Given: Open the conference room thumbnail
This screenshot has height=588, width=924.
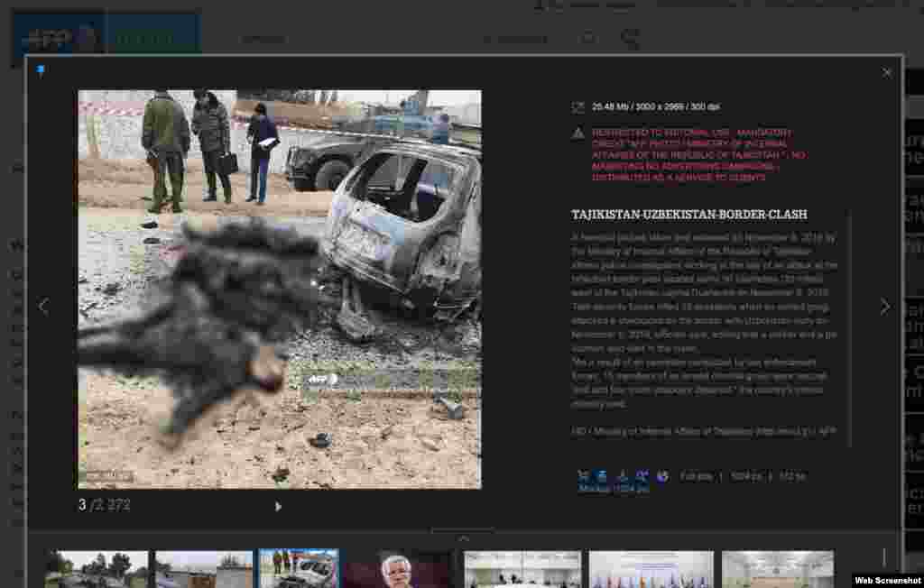Looking at the screenshot, I should 522,569.
